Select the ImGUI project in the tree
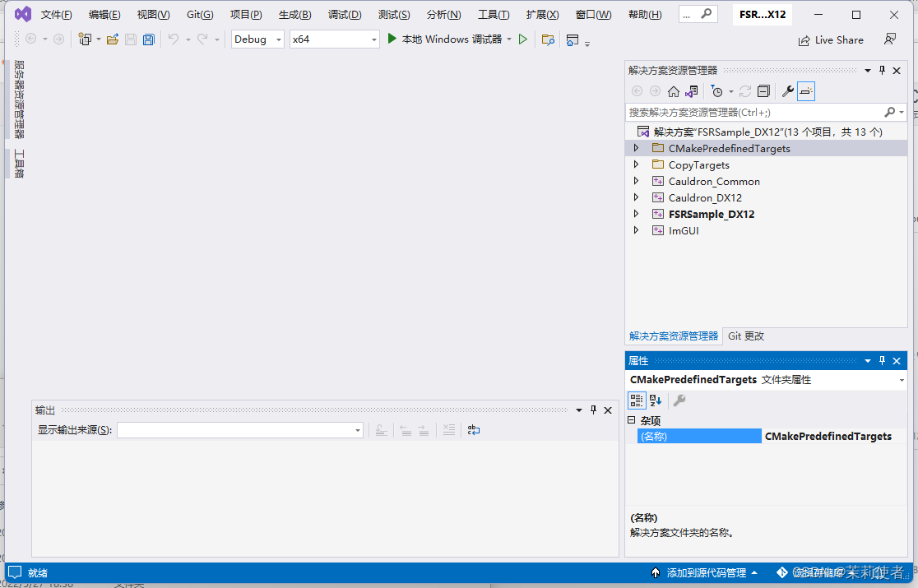Viewport: 918px width, 588px height. tap(684, 230)
